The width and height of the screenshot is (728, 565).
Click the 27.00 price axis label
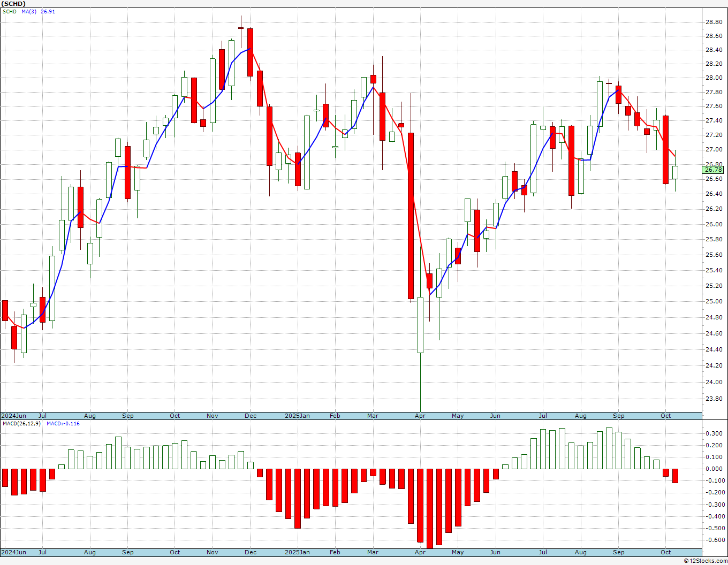pyautogui.click(x=714, y=150)
